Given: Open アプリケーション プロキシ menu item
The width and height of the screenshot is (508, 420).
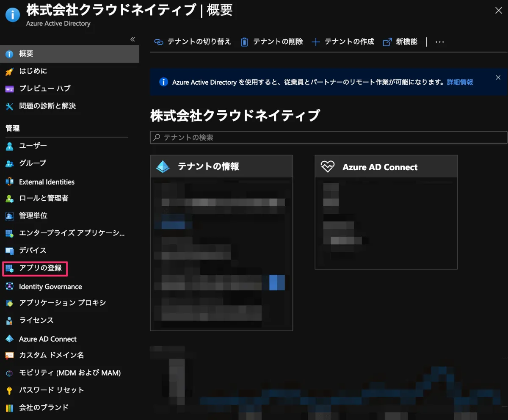Looking at the screenshot, I should [x=62, y=303].
